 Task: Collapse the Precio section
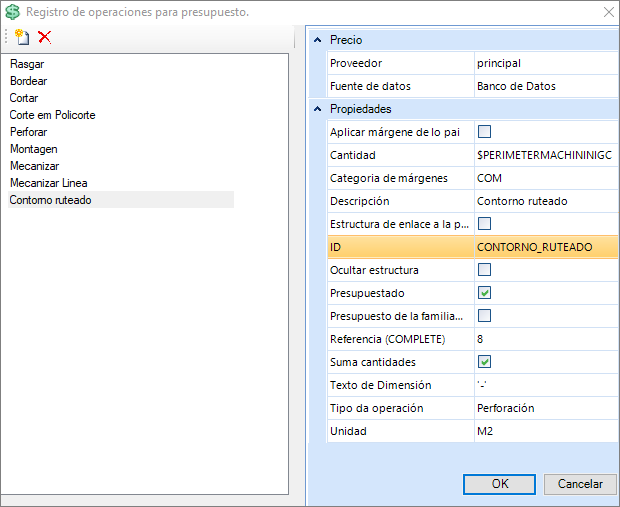click(x=318, y=40)
